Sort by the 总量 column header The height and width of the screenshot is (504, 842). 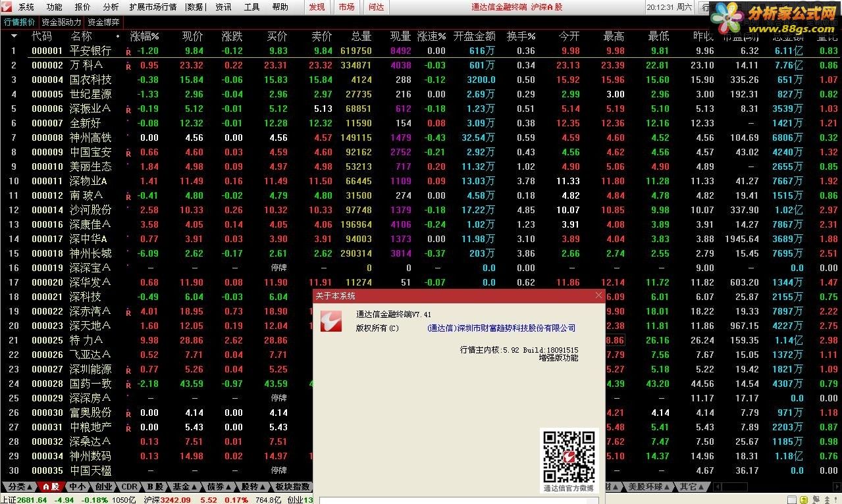361,36
